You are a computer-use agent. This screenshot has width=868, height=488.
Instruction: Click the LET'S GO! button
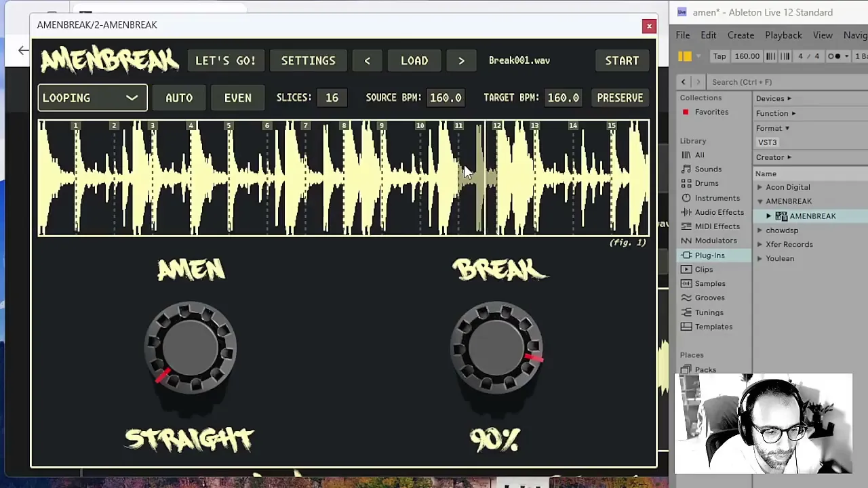pyautogui.click(x=225, y=60)
